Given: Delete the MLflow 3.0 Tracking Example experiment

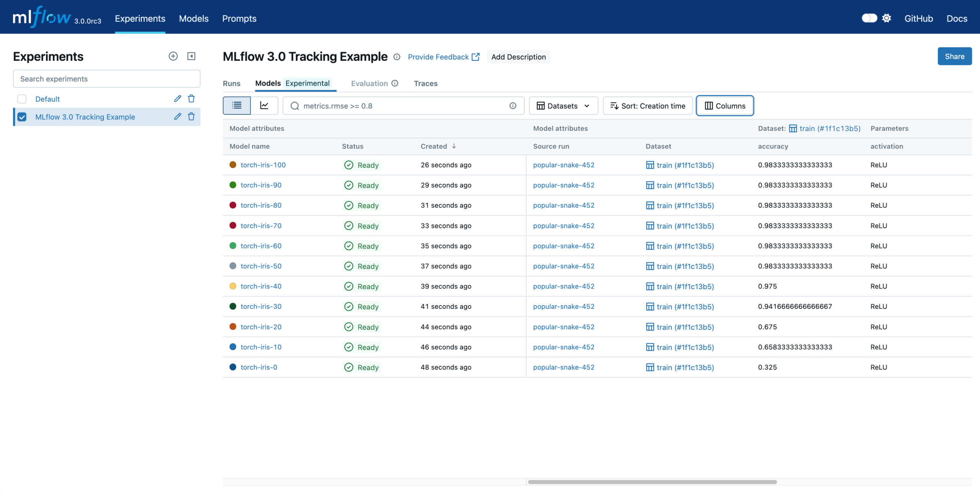Looking at the screenshot, I should [191, 117].
